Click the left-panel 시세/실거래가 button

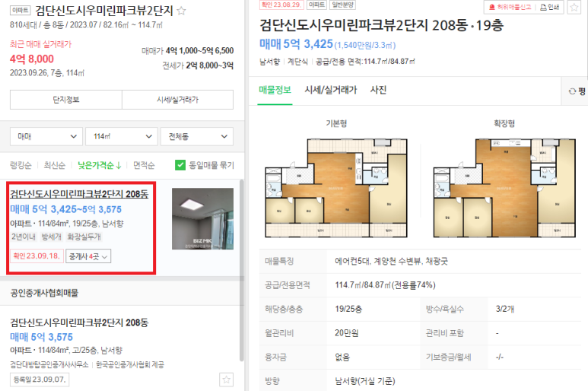[x=178, y=100]
